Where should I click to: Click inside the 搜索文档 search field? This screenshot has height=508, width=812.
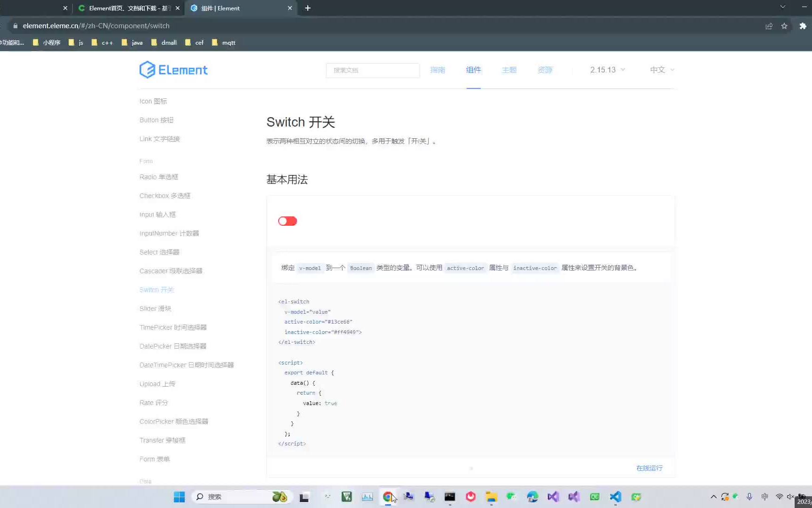pos(373,70)
